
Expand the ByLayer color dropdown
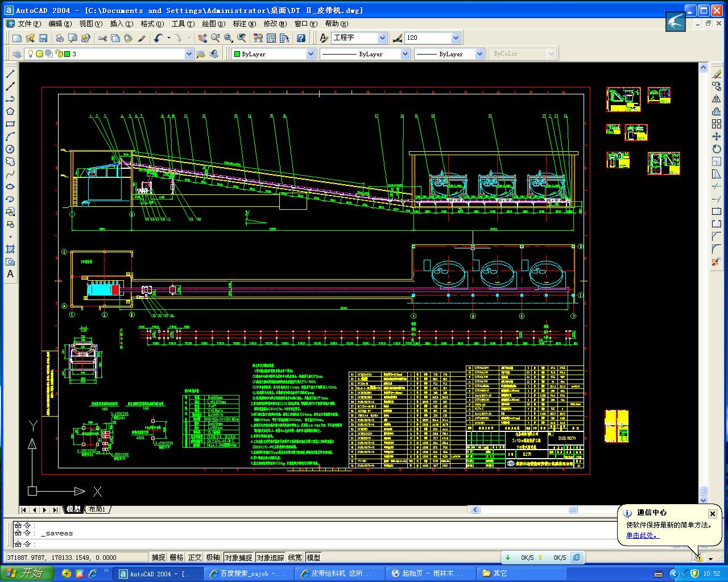pos(311,54)
